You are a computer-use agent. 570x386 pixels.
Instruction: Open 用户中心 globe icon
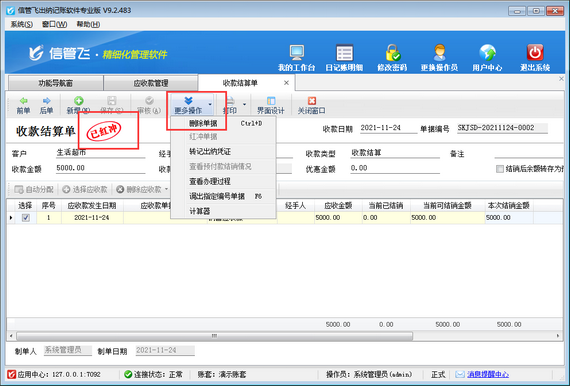(487, 53)
